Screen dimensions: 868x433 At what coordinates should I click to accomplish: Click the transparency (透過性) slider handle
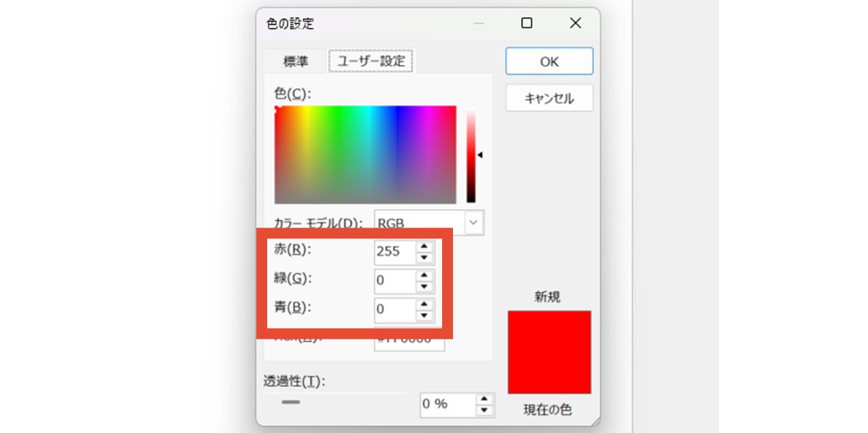291,402
